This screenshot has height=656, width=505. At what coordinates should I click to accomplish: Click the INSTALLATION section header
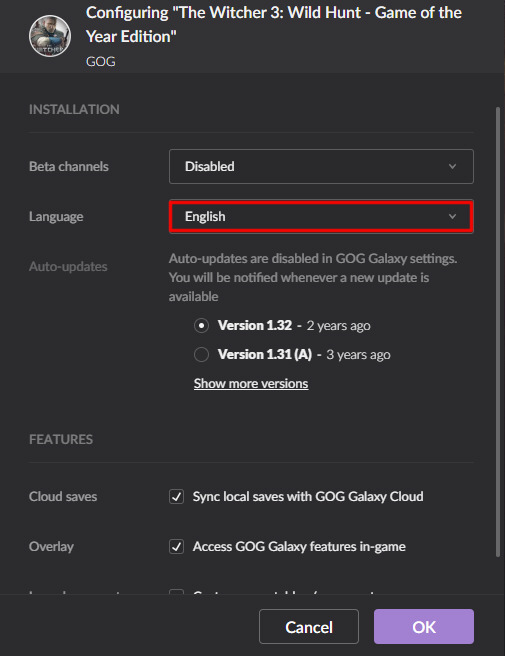point(74,110)
